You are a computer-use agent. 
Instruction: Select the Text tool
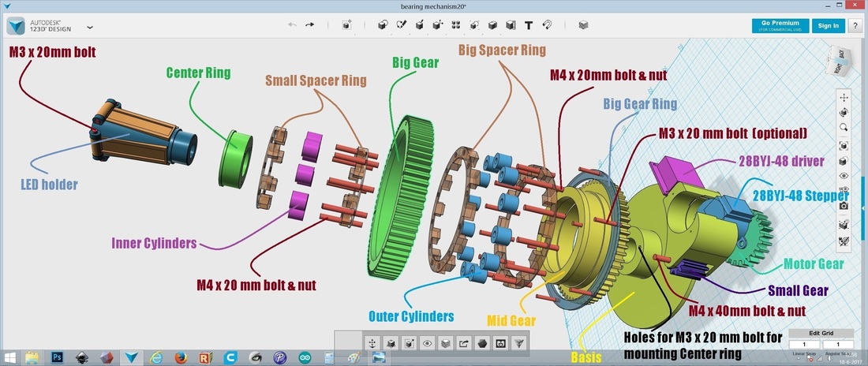(529, 25)
